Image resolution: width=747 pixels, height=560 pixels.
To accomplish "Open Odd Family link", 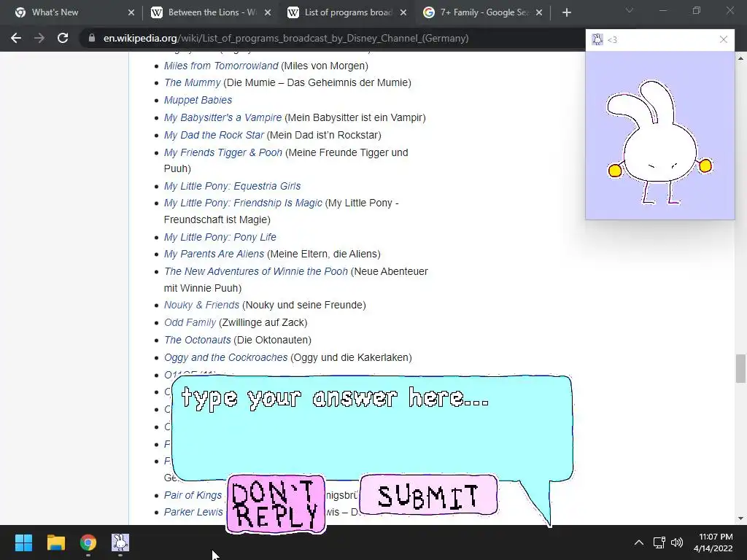I will click(190, 322).
